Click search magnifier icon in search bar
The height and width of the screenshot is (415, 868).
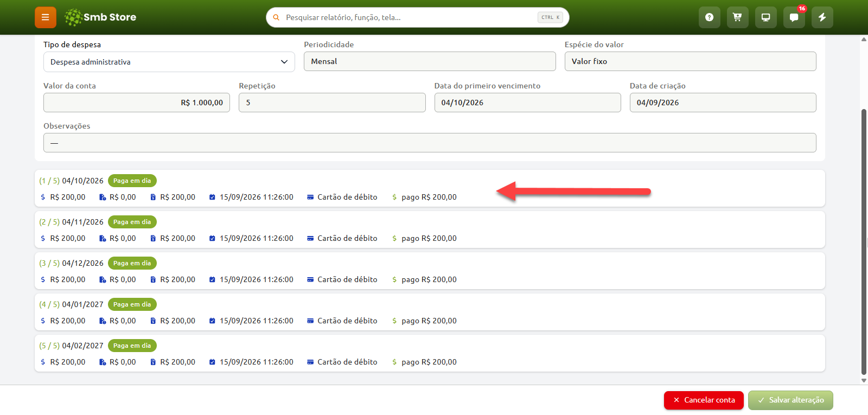click(276, 17)
